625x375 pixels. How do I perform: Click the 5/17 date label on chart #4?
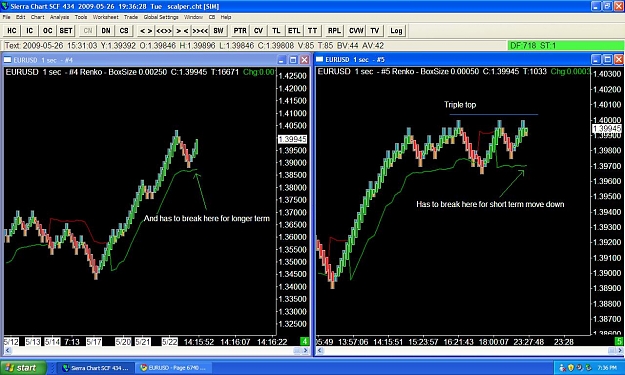[94, 342]
